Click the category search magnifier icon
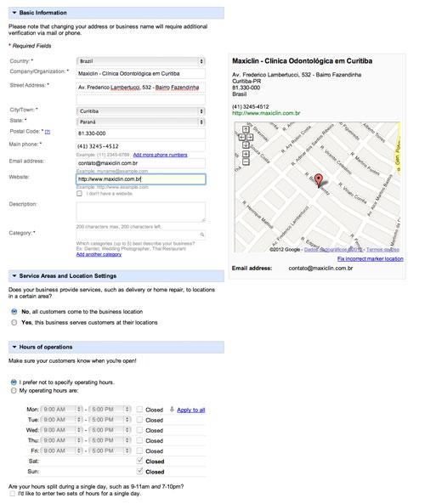Viewport: 425px width, 504px height. coord(202,235)
